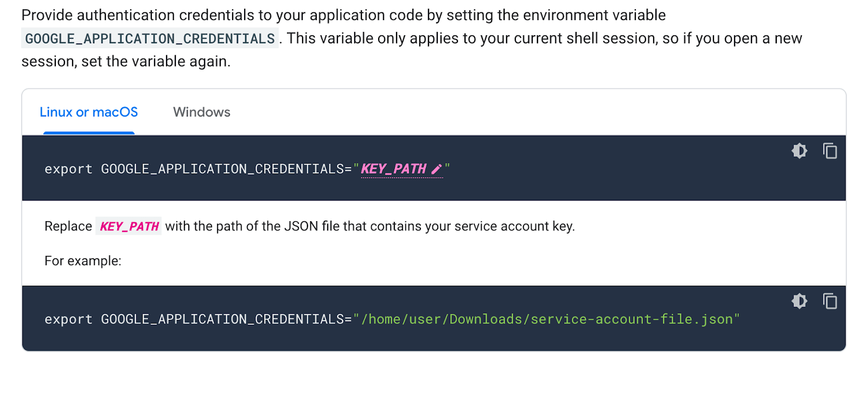868x393 pixels.
Task: Click "export" keyword in the first code block
Action: click(x=68, y=169)
